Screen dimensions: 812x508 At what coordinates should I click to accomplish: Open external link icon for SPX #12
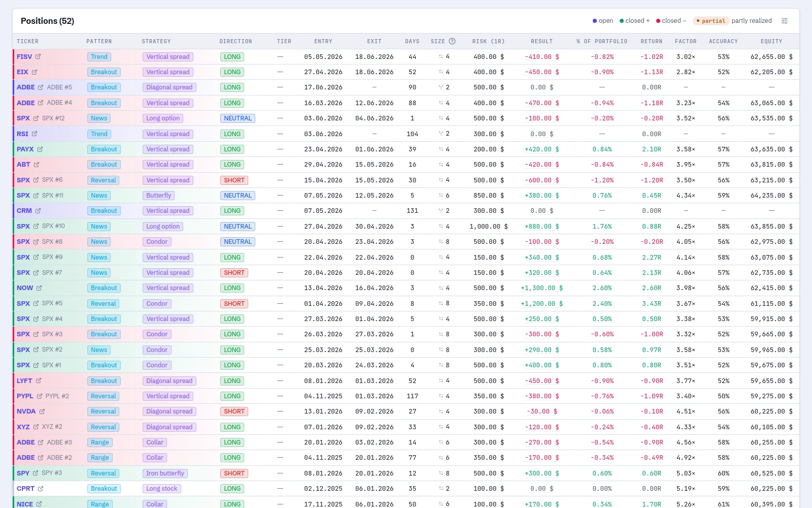pyautogui.click(x=36, y=118)
